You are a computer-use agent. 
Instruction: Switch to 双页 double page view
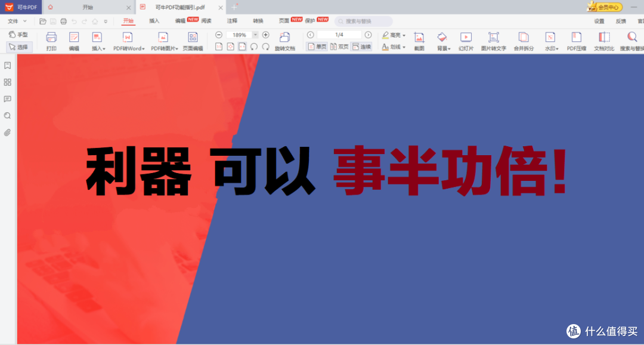pos(339,47)
